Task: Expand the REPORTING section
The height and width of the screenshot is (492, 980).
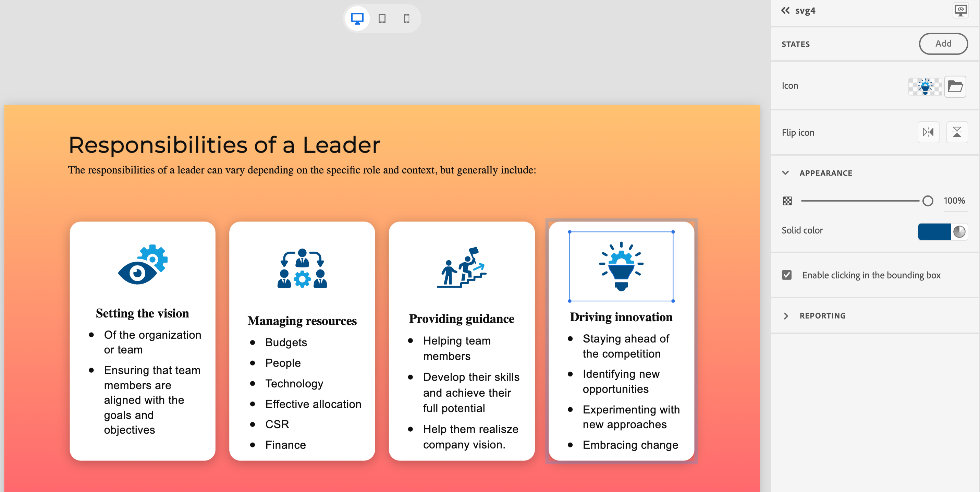Action: coord(786,316)
